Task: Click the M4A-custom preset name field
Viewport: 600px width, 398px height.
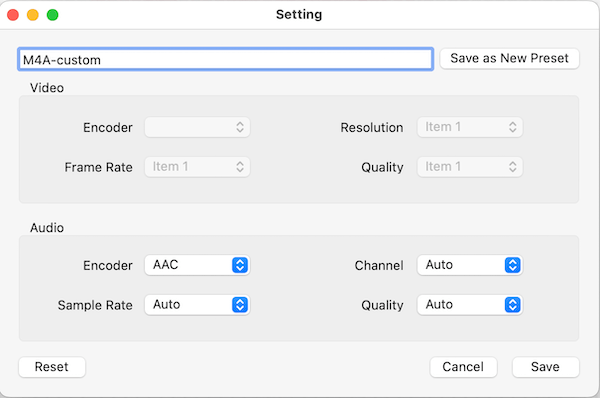Action: pos(225,59)
